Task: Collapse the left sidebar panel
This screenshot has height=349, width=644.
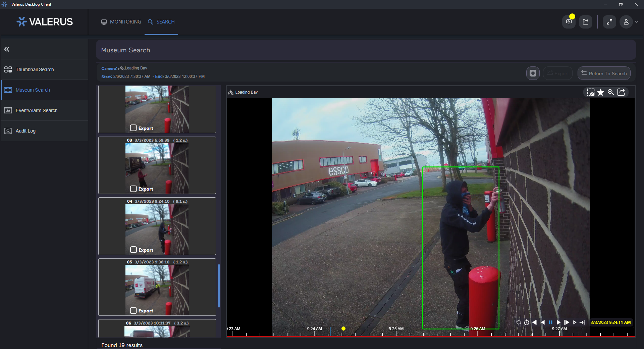Action: [7, 49]
